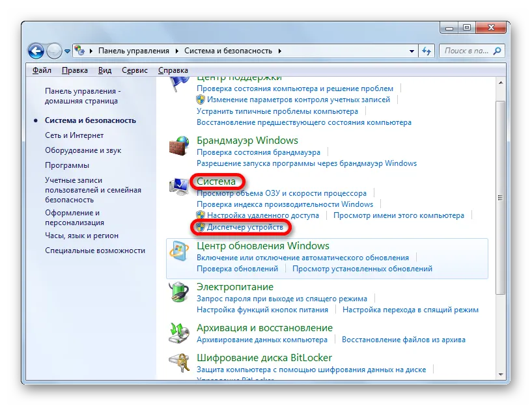This screenshot has height=406, width=532.
Task: Click the Control Panel icon in address bar
Action: [79, 51]
